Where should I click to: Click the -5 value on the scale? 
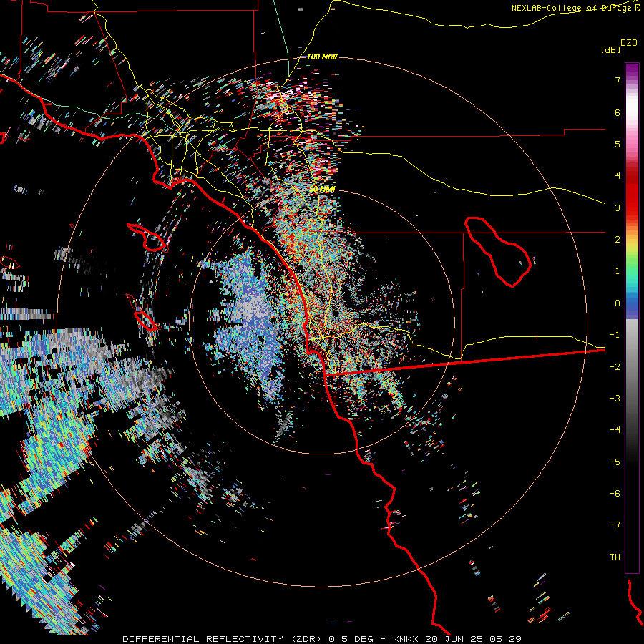pyautogui.click(x=615, y=462)
